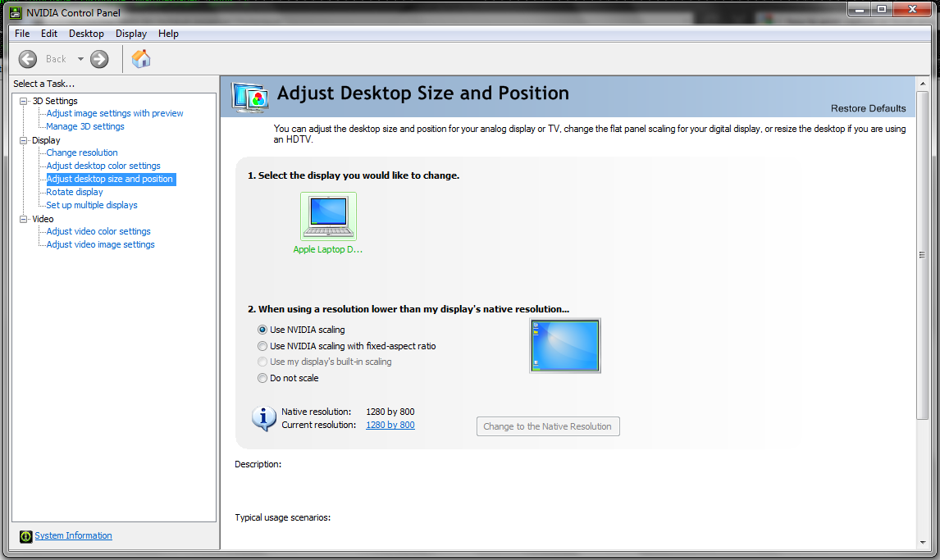Screen dimensions: 940x560
Task: Click the scrollbar down arrow
Action: point(923,543)
